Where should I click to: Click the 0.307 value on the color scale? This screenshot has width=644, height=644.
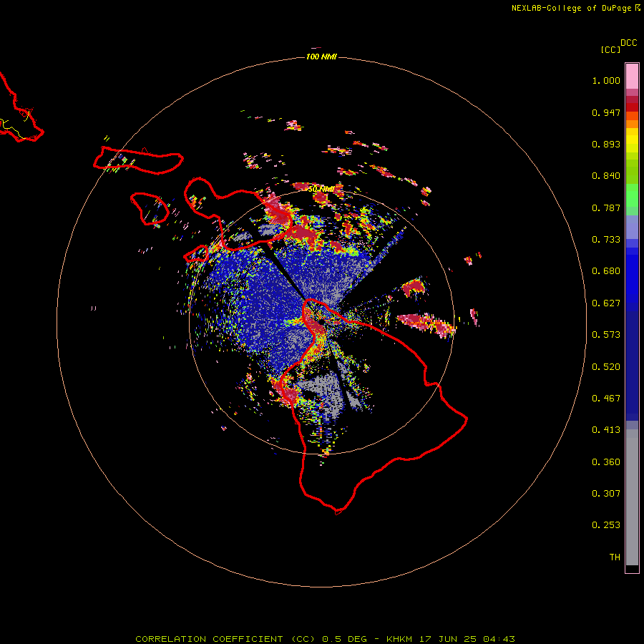(x=606, y=494)
